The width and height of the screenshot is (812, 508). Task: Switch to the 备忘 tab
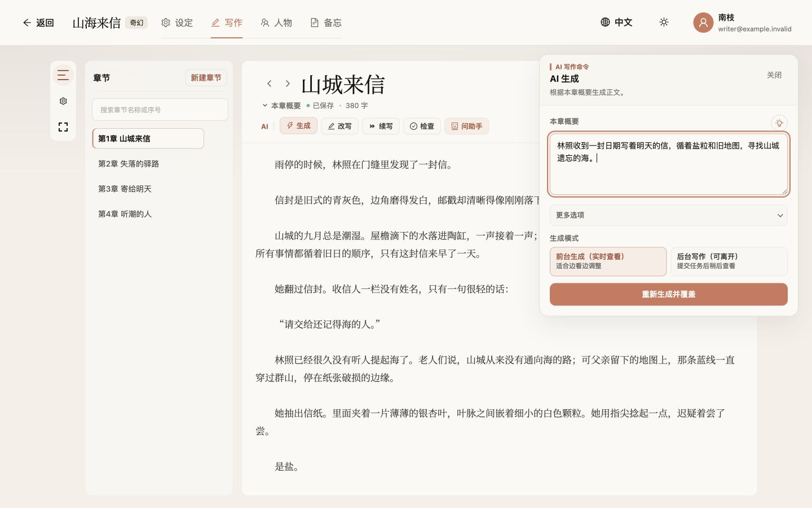[x=326, y=23]
